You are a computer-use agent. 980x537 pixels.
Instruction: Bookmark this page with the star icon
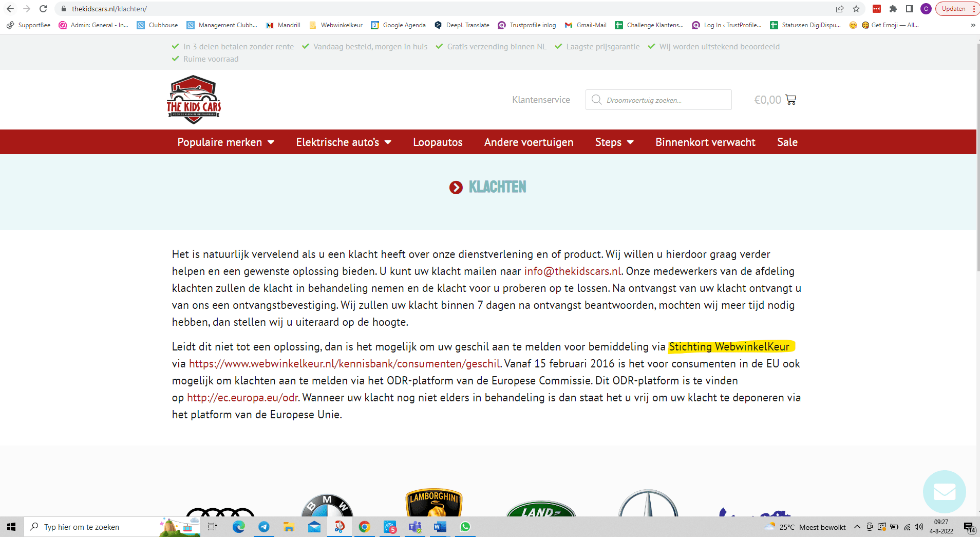tap(856, 9)
